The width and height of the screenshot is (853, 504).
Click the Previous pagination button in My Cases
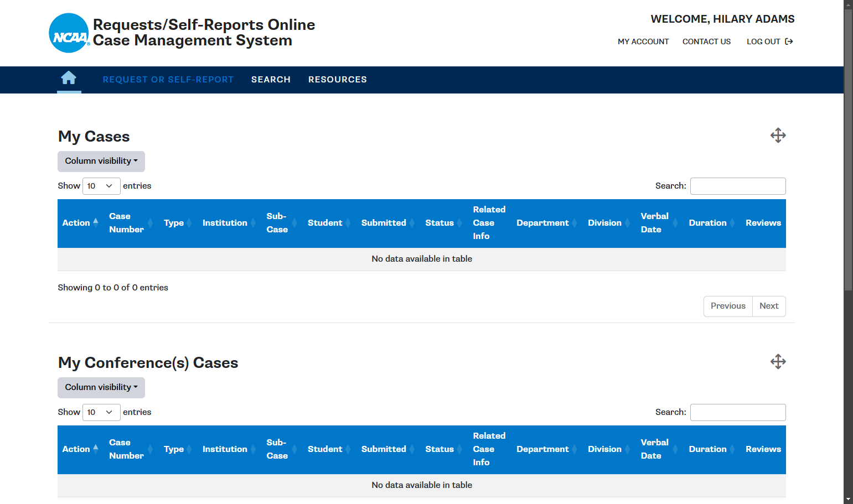coord(728,306)
